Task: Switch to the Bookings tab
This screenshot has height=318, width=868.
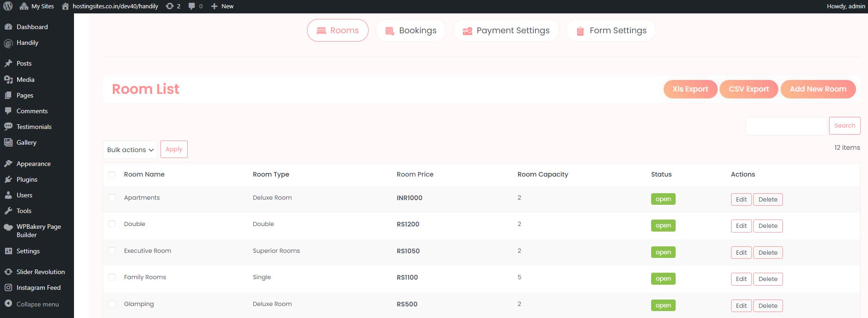Action: [x=411, y=31]
